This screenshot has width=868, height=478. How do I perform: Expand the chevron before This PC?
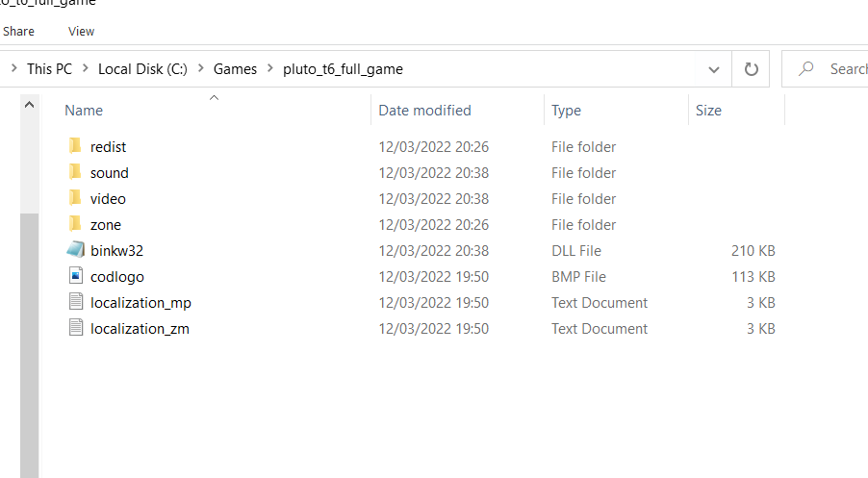(x=14, y=68)
